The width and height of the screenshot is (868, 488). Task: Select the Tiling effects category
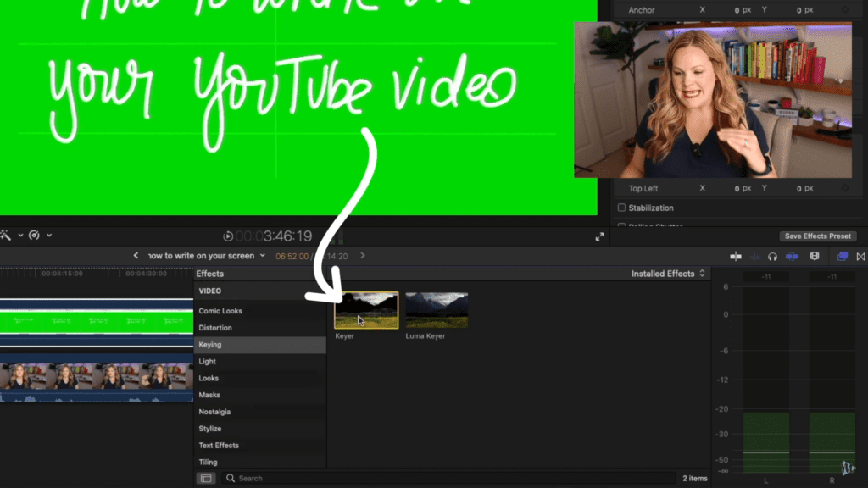point(260,462)
